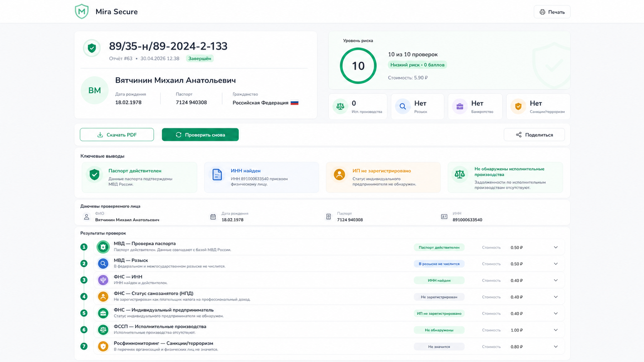Click the person icon in ИП не зарегистрировано card

tap(339, 174)
